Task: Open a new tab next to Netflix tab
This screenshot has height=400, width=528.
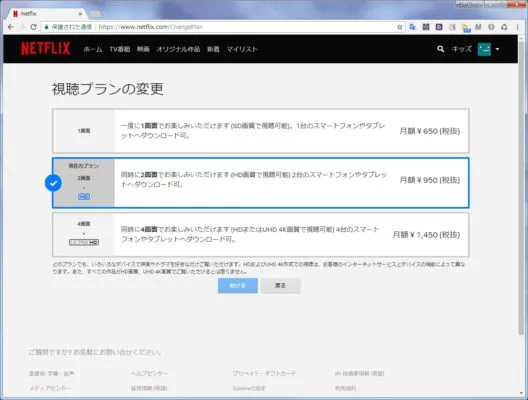Action: (x=95, y=14)
